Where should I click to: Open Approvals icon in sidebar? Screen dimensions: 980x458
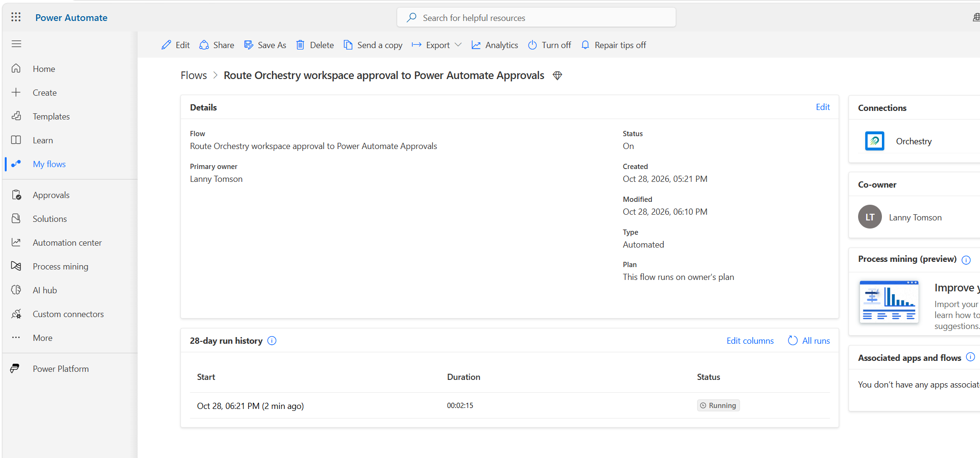pos(16,195)
